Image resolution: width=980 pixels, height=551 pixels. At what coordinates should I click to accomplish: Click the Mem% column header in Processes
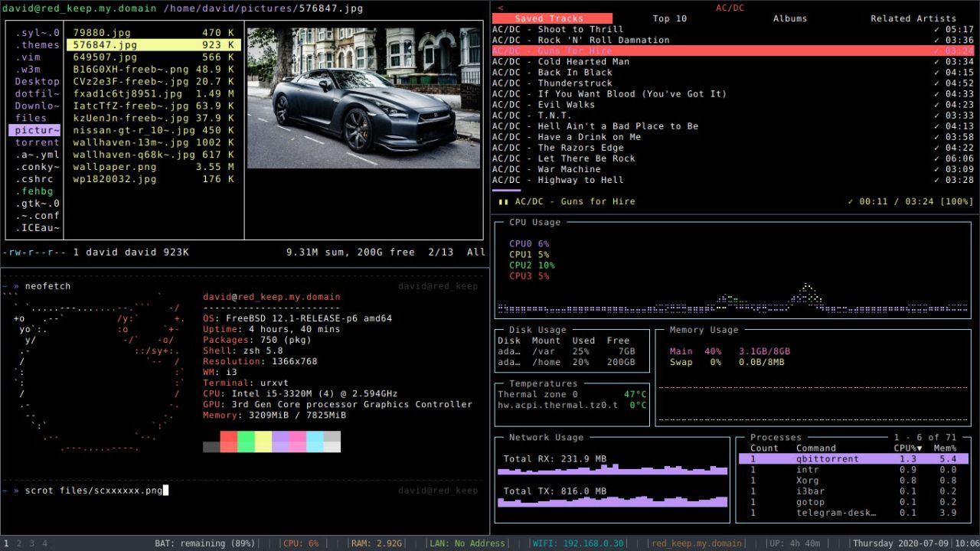945,448
